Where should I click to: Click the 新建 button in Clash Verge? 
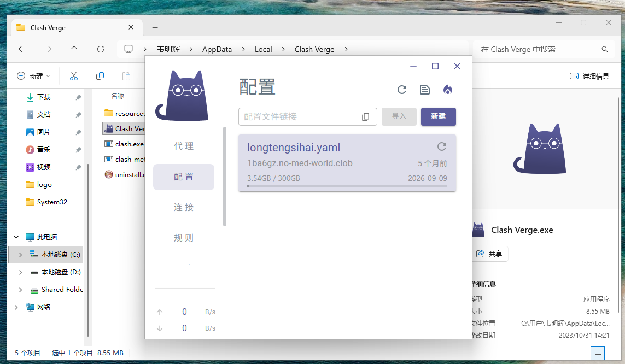(x=439, y=116)
